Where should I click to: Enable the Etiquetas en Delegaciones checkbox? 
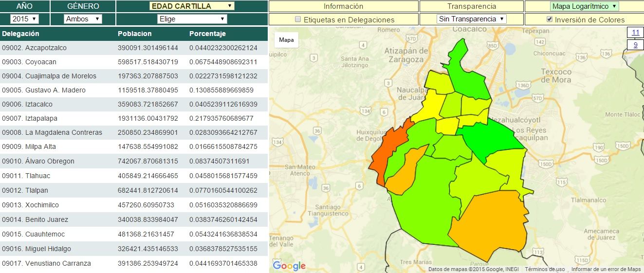pyautogui.click(x=298, y=20)
